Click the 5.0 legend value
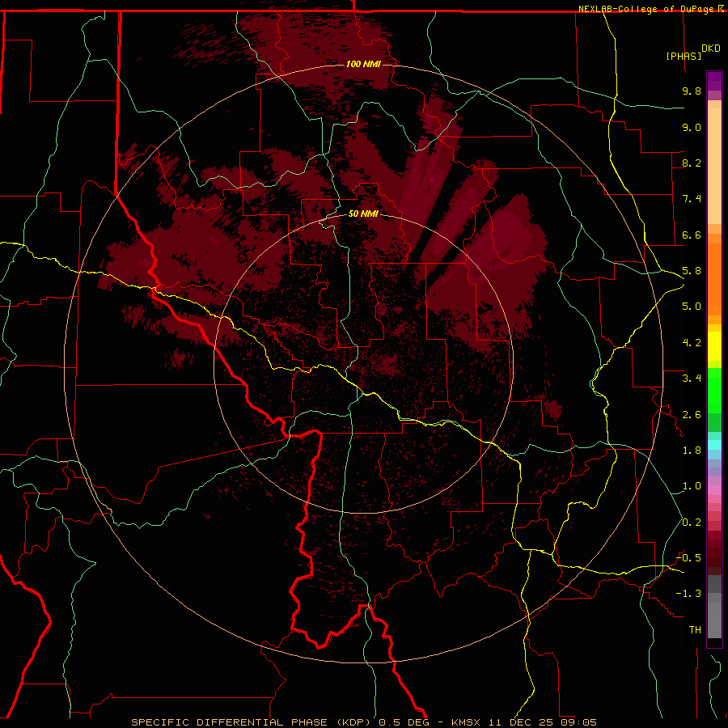The image size is (728, 728). pyautogui.click(x=692, y=307)
